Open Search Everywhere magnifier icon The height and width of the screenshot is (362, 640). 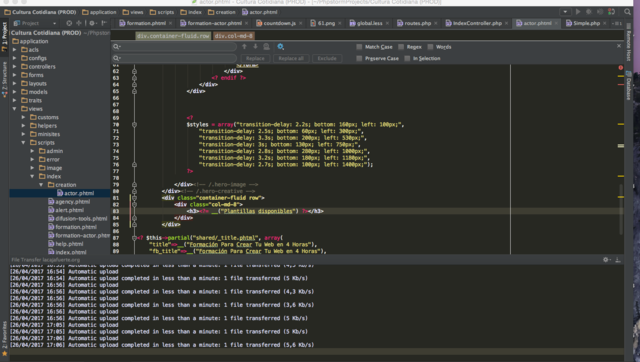pyautogui.click(x=627, y=12)
